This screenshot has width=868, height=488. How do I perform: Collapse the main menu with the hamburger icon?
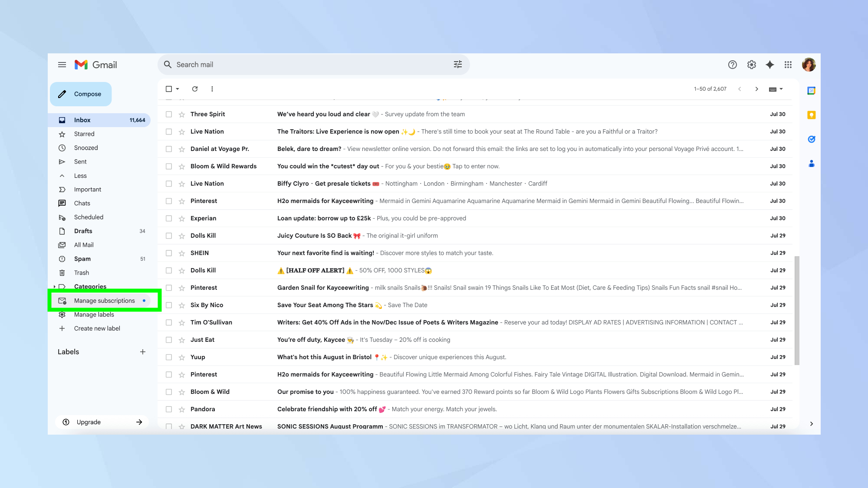(62, 64)
